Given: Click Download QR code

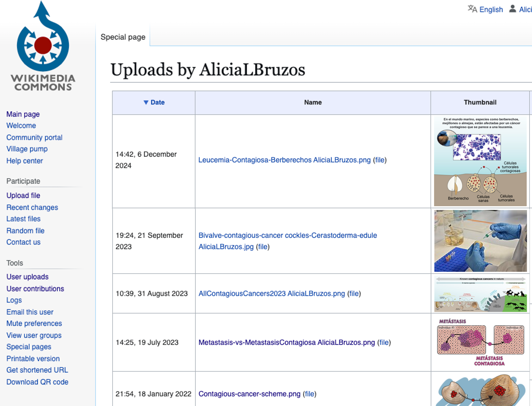Looking at the screenshot, I should click(x=37, y=382).
